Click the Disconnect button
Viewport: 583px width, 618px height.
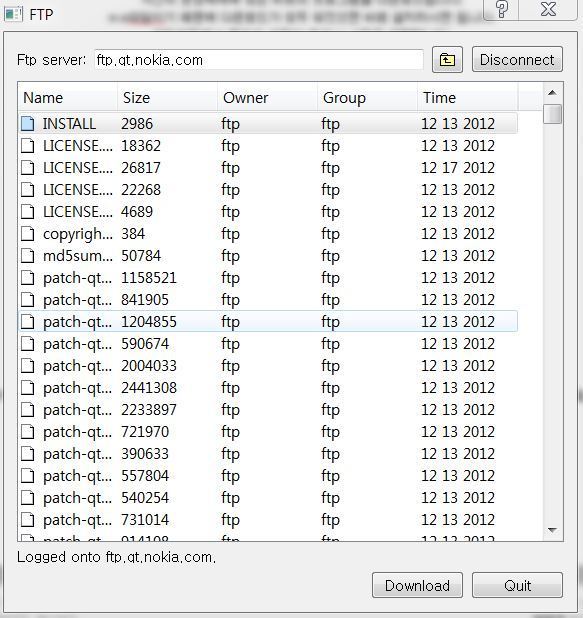point(517,60)
